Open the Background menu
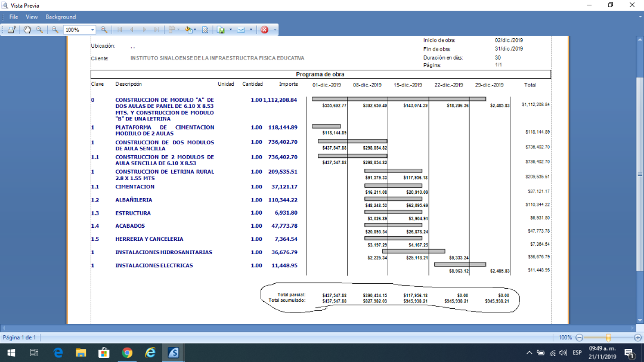Screen dimensions: 644x362 click(x=61, y=17)
